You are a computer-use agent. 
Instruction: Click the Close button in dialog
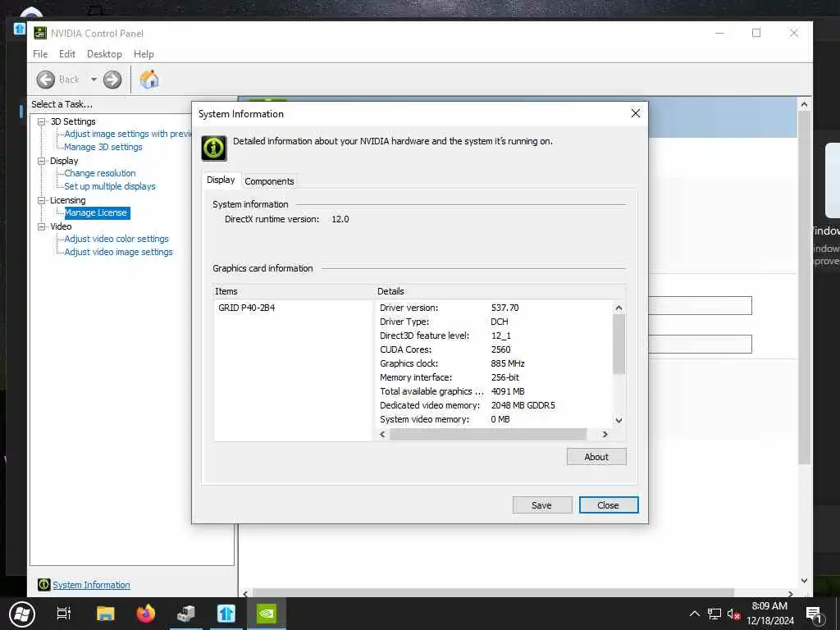pyautogui.click(x=608, y=505)
